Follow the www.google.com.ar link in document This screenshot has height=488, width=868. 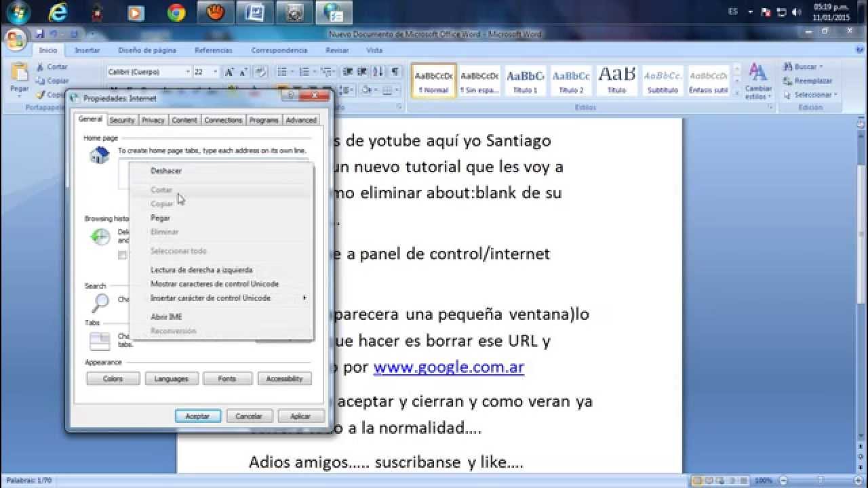pos(448,367)
